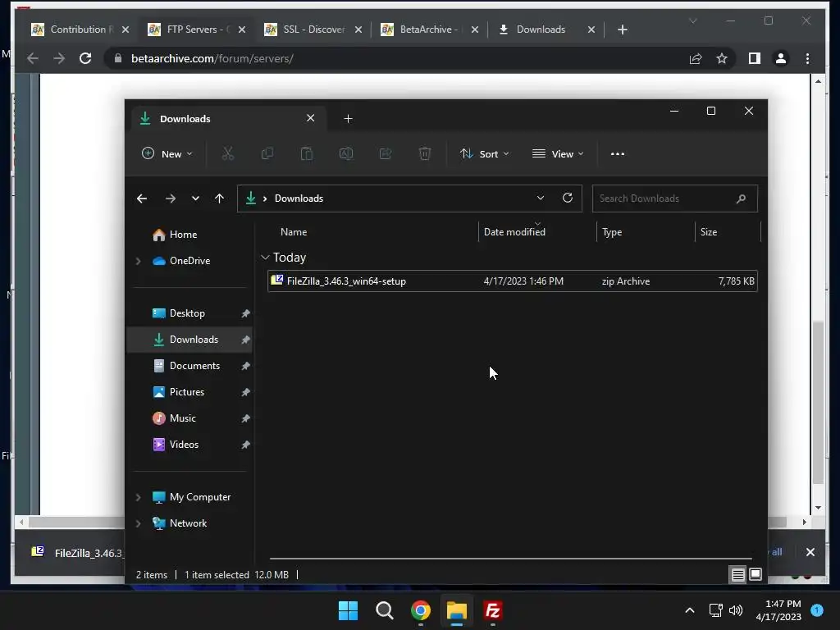Image resolution: width=840 pixels, height=630 pixels.
Task: Expand OneDrive in navigation pane
Action: point(138,261)
